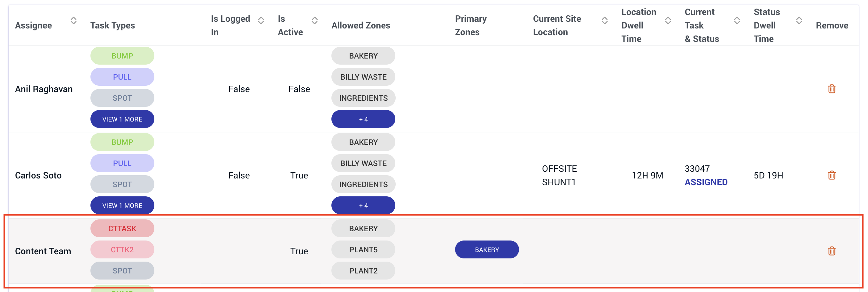Sort table by Is Active arrows
868x292 pixels.
click(x=314, y=20)
